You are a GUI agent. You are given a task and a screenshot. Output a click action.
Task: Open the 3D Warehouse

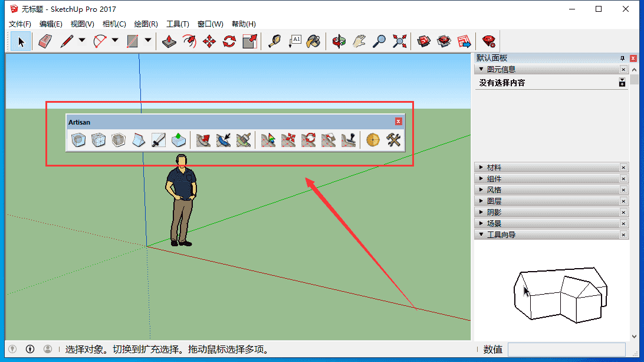pos(424,41)
